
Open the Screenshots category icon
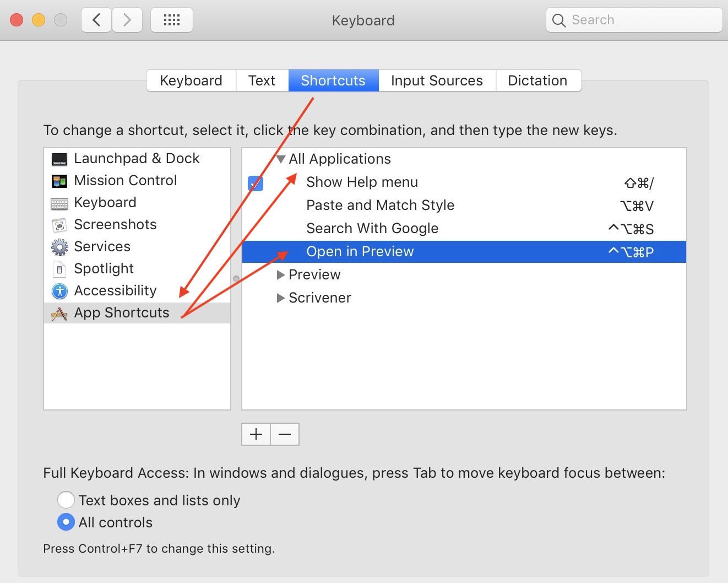(59, 225)
